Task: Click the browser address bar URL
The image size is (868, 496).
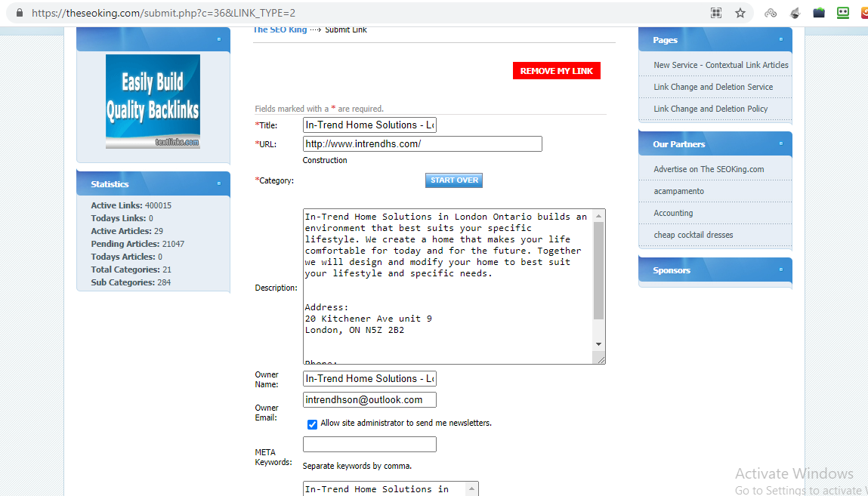Action: click(163, 13)
